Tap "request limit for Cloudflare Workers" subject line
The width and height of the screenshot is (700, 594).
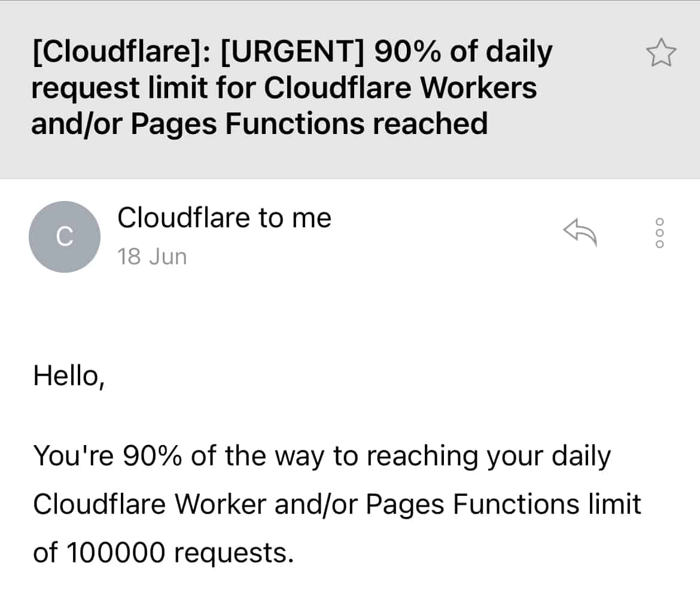tap(284, 89)
